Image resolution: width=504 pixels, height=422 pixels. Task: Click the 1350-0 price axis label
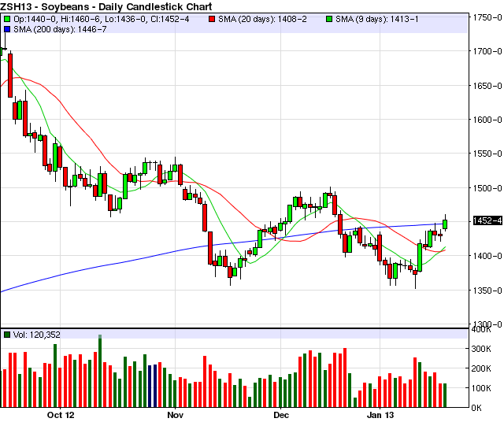coord(487,291)
